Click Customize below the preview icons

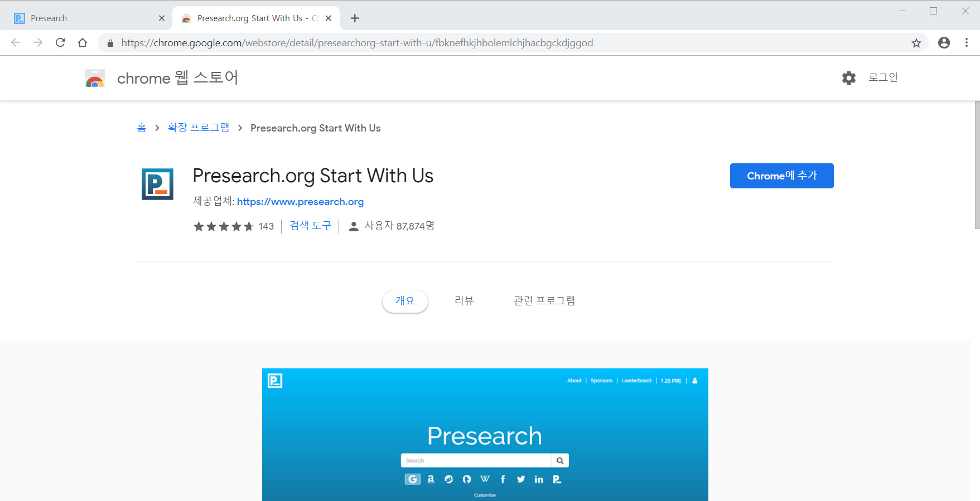485,495
